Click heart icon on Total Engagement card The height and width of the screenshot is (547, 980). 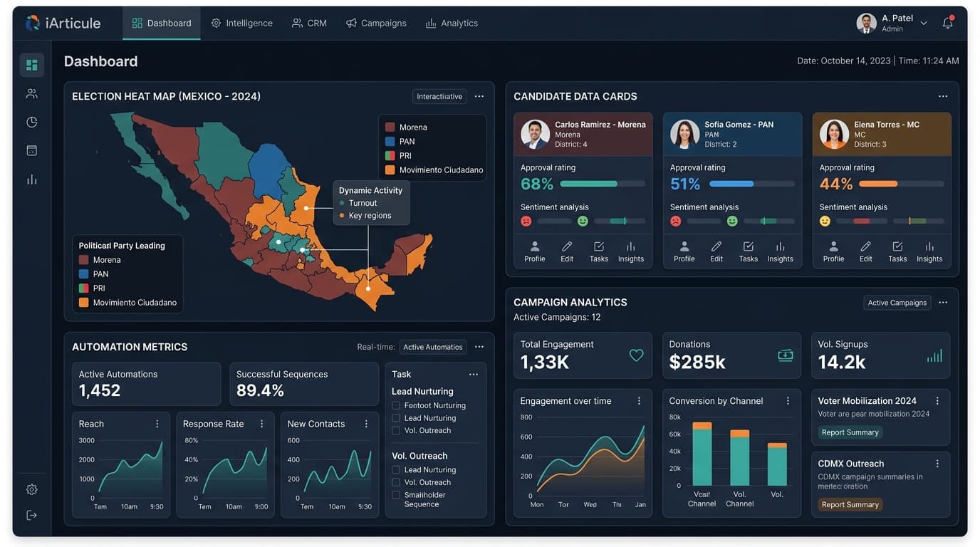click(x=636, y=355)
